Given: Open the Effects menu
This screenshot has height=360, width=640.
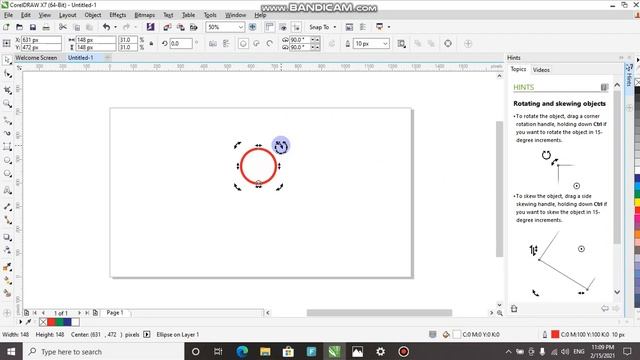Looking at the screenshot, I should (x=118, y=15).
